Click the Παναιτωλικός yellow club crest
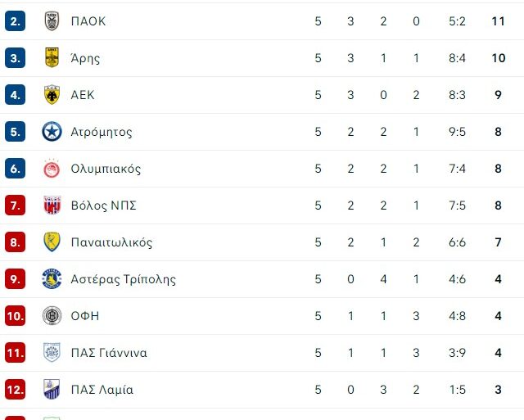524x420 pixels. [x=52, y=242]
